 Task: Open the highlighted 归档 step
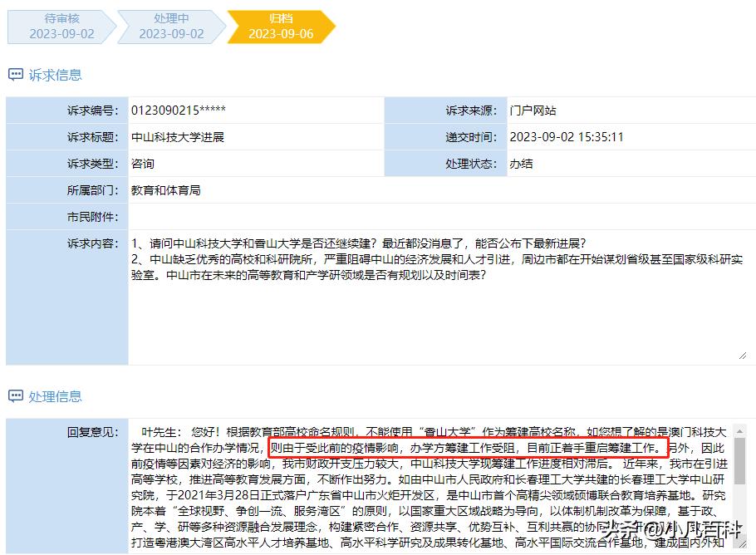(280, 27)
